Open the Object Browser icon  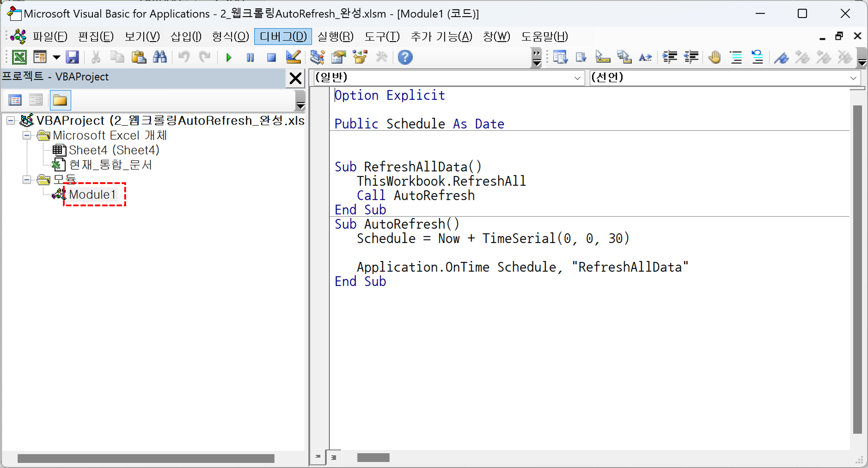tap(360, 57)
